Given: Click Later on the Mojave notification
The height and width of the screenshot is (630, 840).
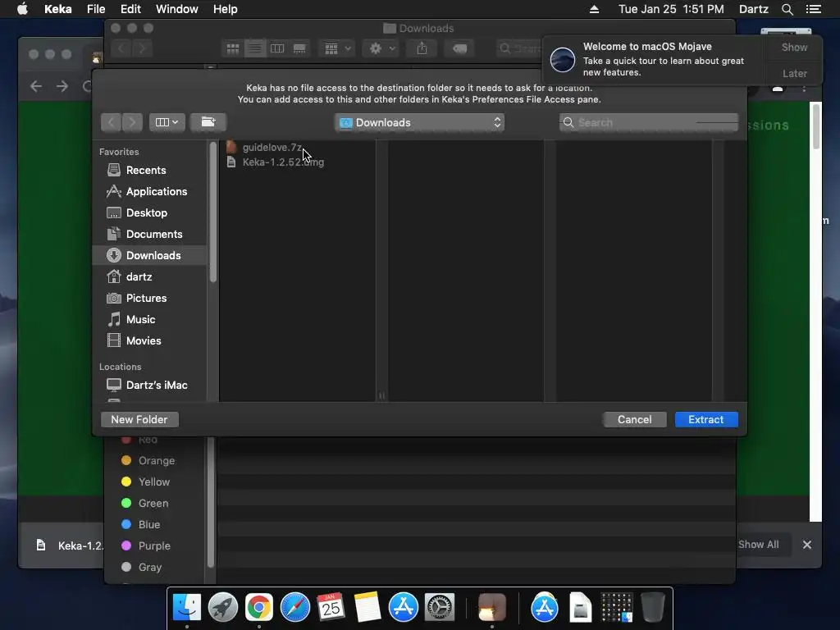Looking at the screenshot, I should (794, 73).
